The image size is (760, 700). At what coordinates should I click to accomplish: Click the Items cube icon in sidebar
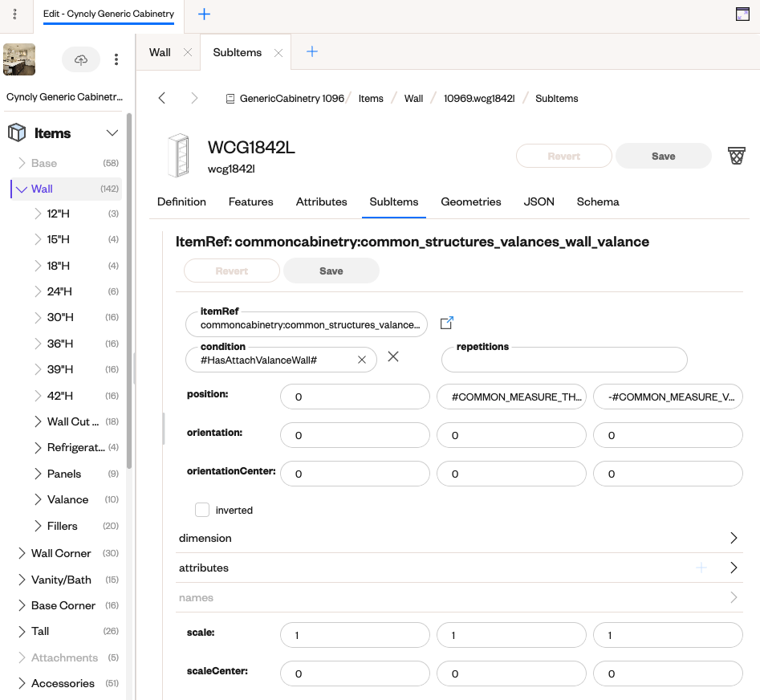17,132
